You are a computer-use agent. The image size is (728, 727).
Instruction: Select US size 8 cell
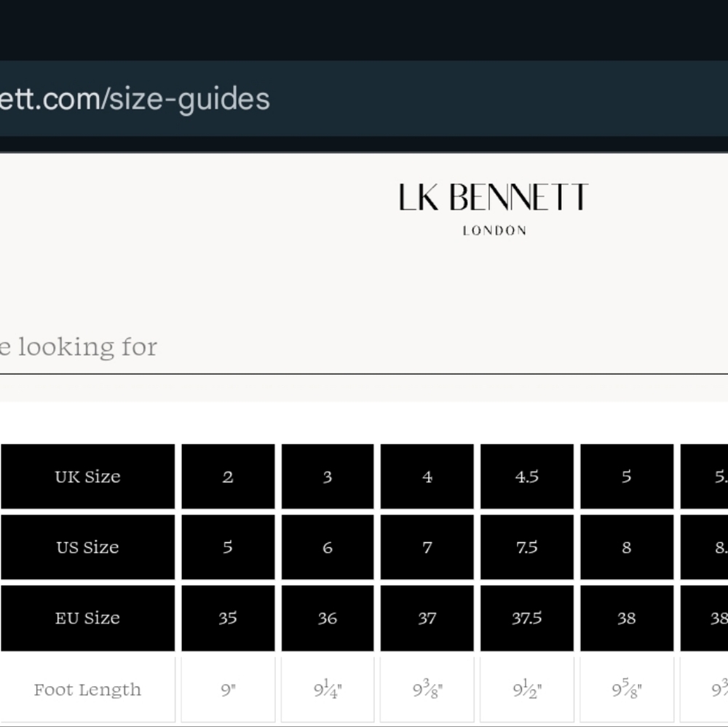click(x=627, y=547)
